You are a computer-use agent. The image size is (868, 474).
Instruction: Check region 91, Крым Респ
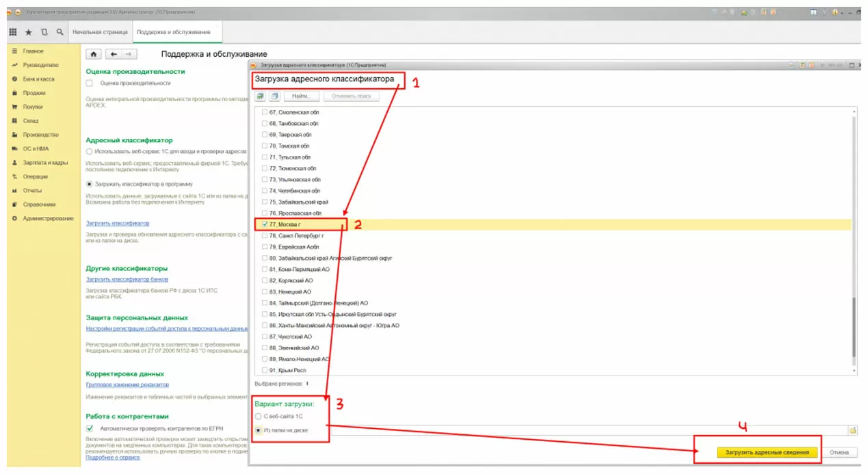(265, 370)
